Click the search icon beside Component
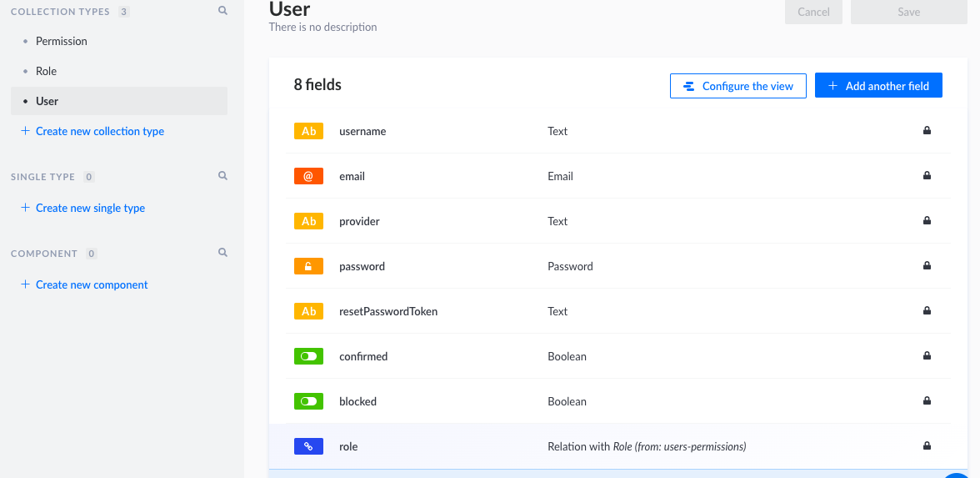 click(222, 252)
